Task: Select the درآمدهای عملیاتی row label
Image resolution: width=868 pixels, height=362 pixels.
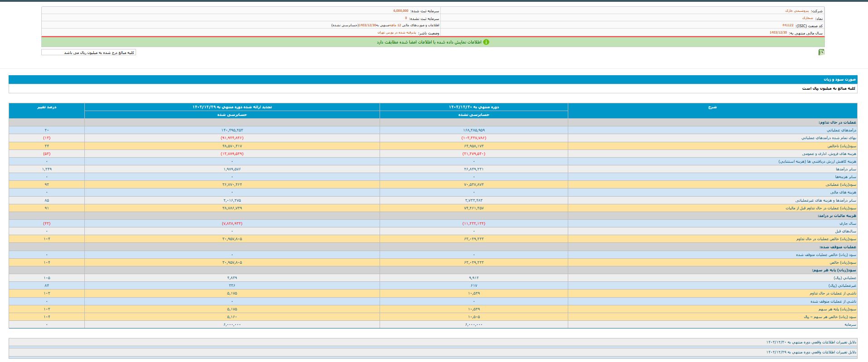Action: coord(841,130)
